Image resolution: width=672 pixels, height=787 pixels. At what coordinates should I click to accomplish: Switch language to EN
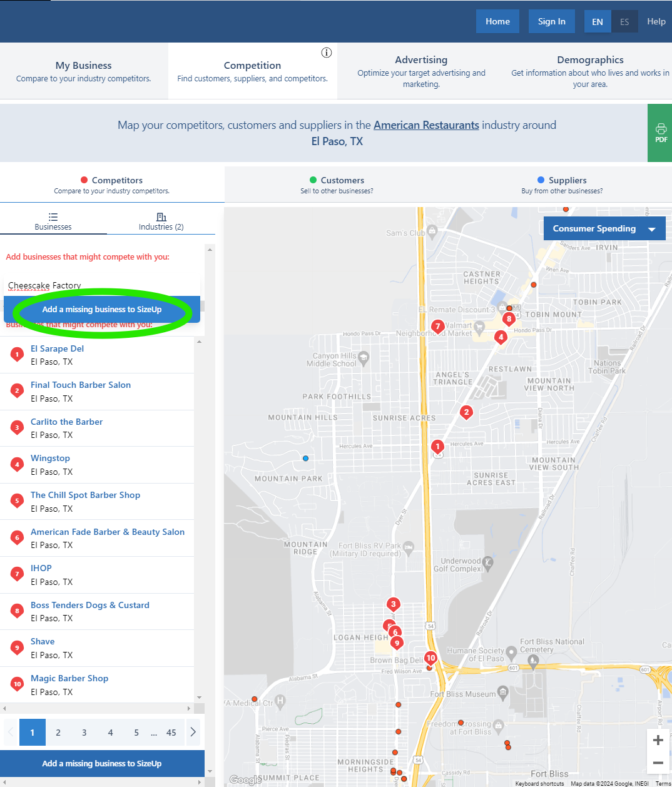pyautogui.click(x=598, y=21)
